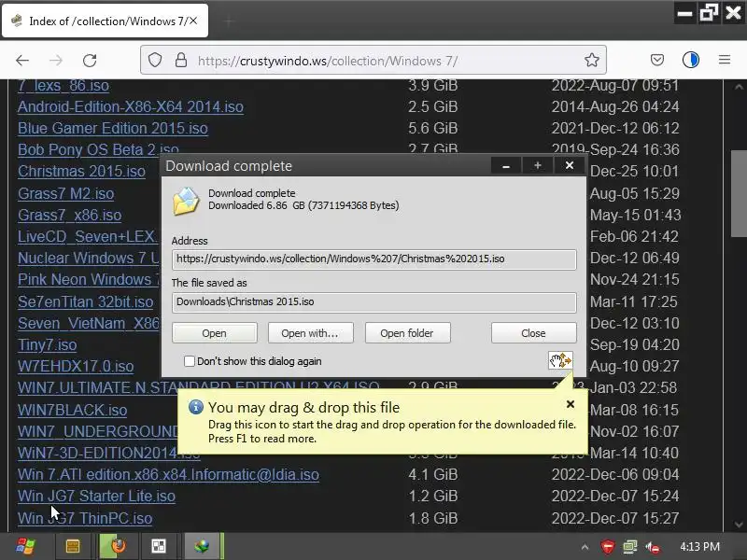Open Blue Gamer Edition 2015.iso link
The image size is (747, 560).
(x=113, y=128)
